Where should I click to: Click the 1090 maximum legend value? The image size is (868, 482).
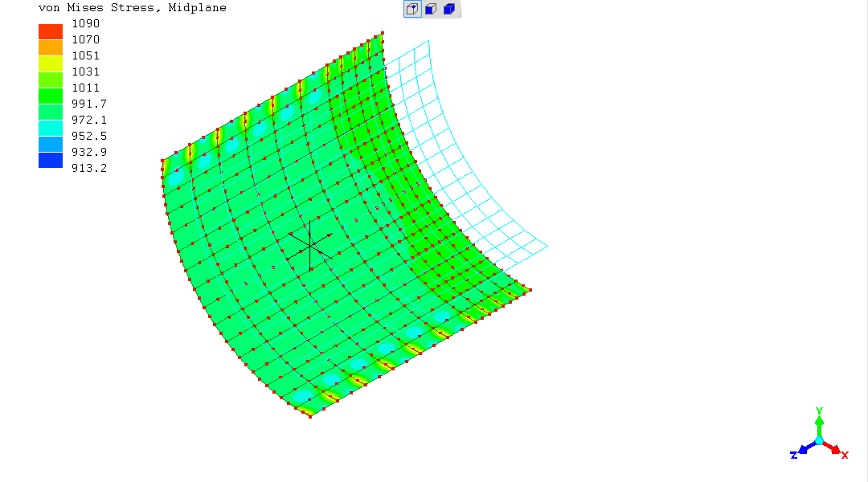[x=86, y=23]
